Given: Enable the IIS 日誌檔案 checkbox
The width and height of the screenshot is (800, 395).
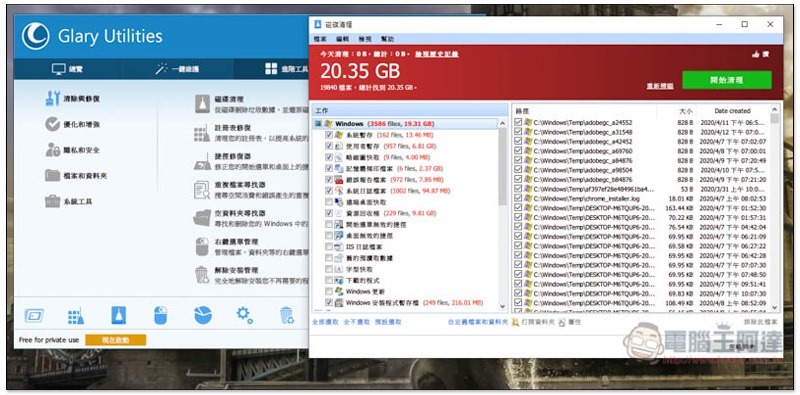Looking at the screenshot, I should point(329,246).
